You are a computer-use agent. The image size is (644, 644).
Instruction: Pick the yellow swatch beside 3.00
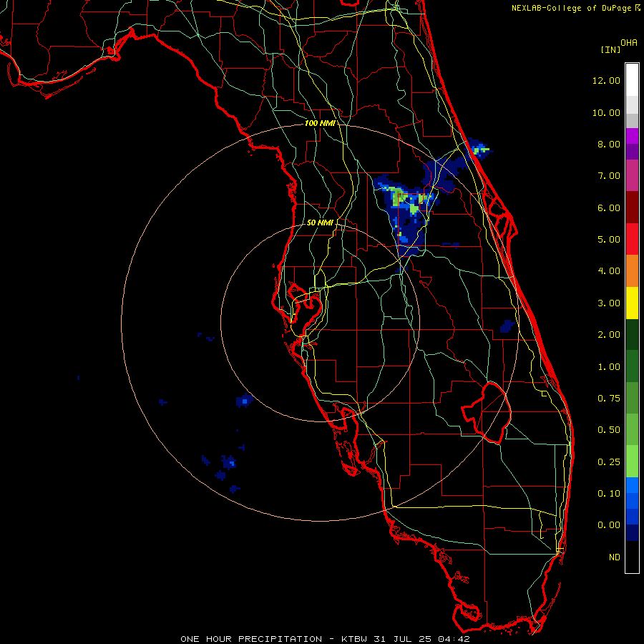[632, 303]
